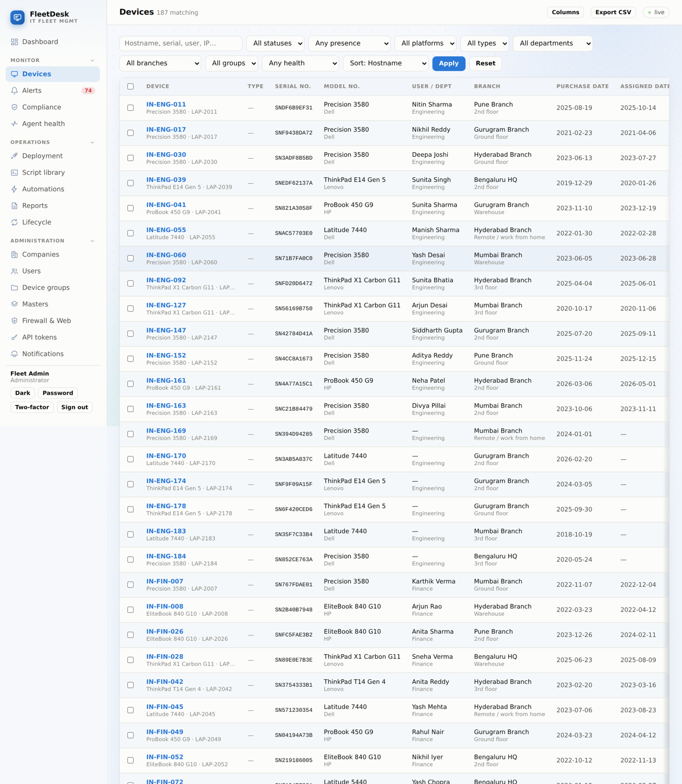
Task: Click the Device groups folder icon
Action: pos(14,288)
